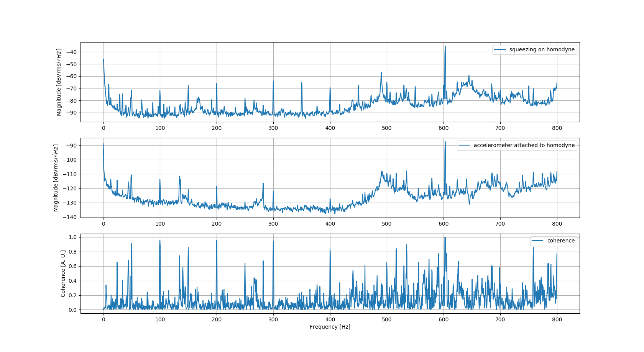The height and width of the screenshot is (352, 644).
Task: Click the −70 tick on the squeezing plot
Action: click(71, 88)
